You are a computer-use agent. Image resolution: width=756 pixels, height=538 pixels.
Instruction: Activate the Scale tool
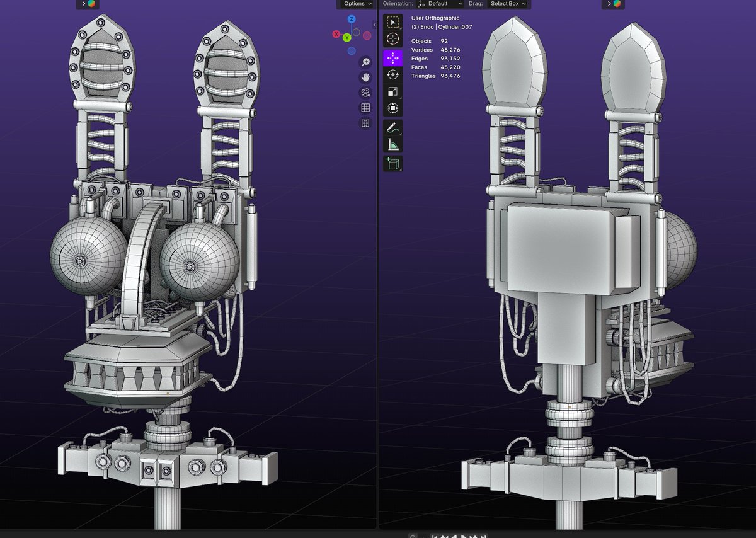click(x=393, y=91)
